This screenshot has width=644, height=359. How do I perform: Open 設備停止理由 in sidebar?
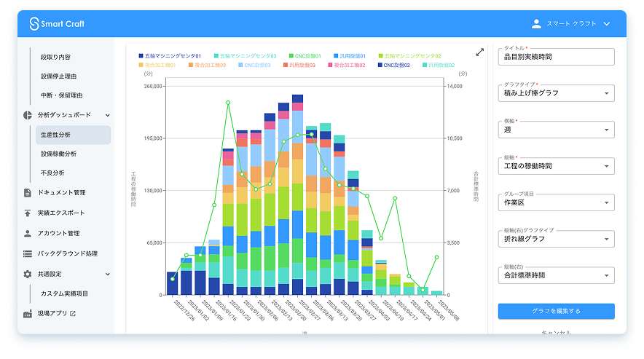59,76
